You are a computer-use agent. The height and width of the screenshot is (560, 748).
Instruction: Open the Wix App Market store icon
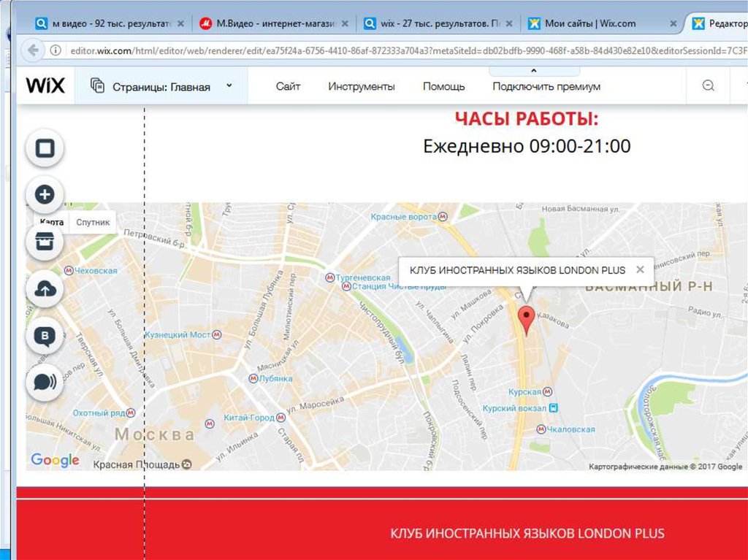[x=45, y=242]
